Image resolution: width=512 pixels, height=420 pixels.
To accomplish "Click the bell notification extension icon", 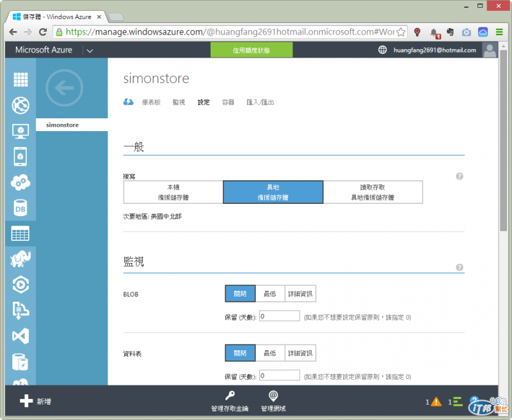I will 435,32.
